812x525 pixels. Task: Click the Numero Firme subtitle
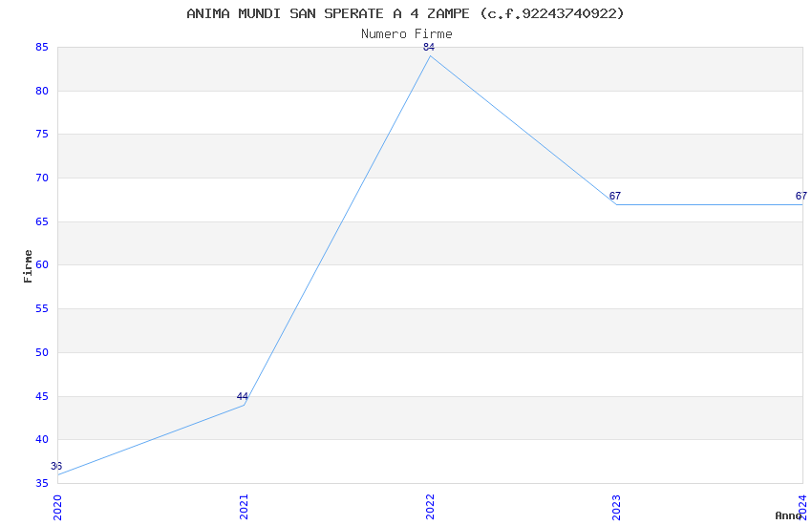tap(407, 33)
